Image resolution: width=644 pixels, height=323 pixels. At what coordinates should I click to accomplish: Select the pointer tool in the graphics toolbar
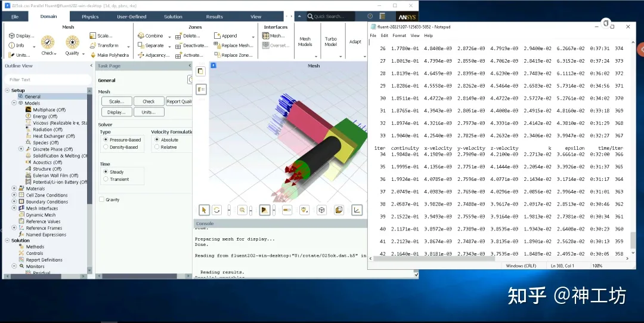click(x=204, y=210)
